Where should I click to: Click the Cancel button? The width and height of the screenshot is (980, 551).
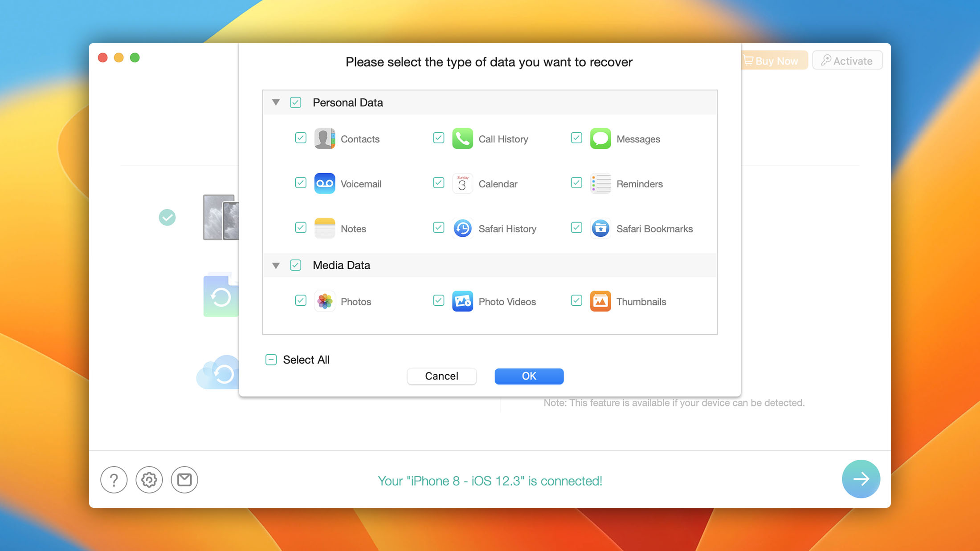click(441, 376)
